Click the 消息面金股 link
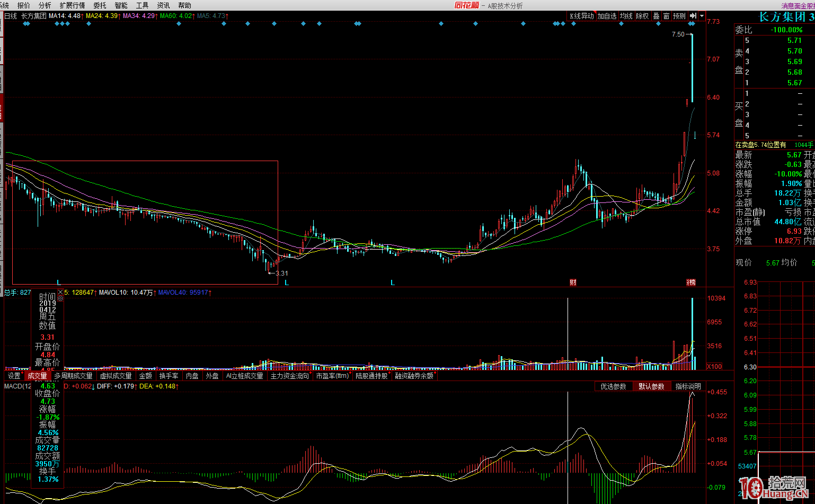Screen dimensions: 815x504 798,6
